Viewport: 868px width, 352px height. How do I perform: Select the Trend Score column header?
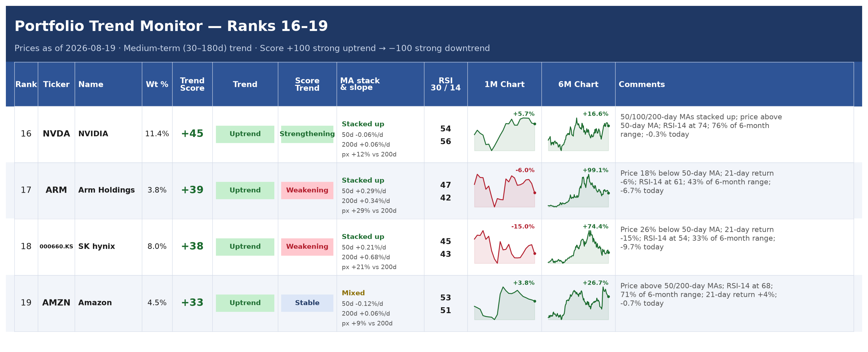192,84
